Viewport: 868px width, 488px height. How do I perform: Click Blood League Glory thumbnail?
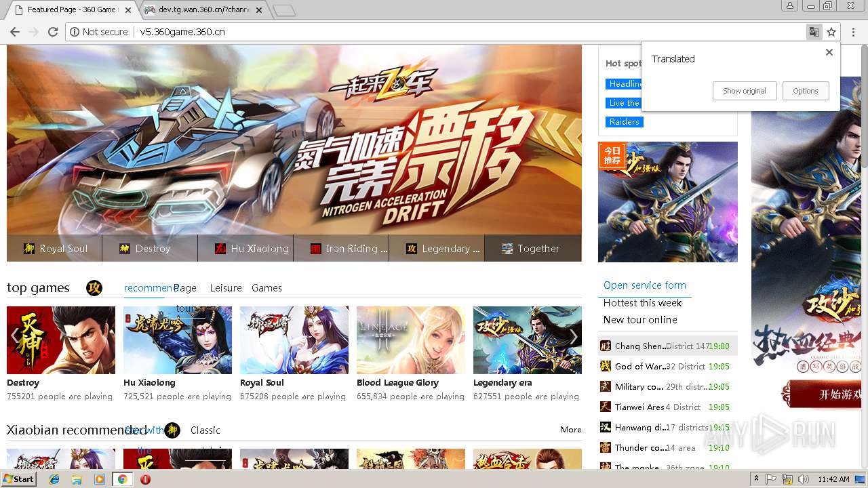click(411, 340)
